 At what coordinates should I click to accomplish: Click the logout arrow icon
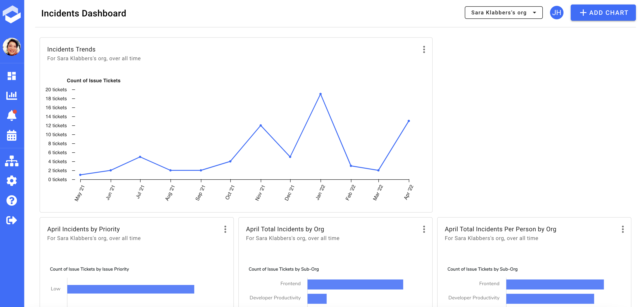click(x=11, y=220)
